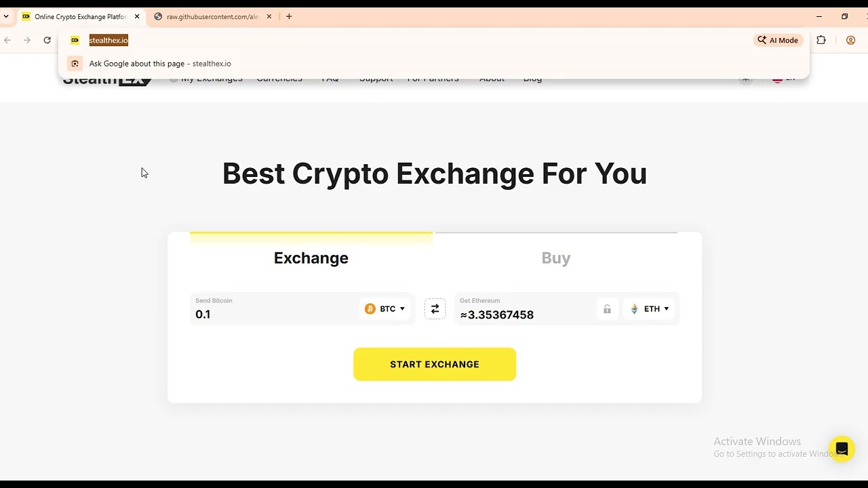Viewport: 868px width, 488px height.
Task: Open the live chat support widget
Action: pos(842,449)
